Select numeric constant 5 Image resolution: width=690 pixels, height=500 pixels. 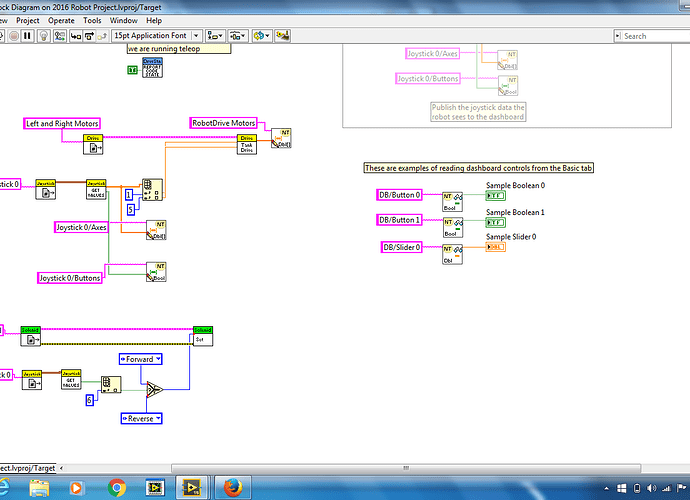[x=131, y=210]
